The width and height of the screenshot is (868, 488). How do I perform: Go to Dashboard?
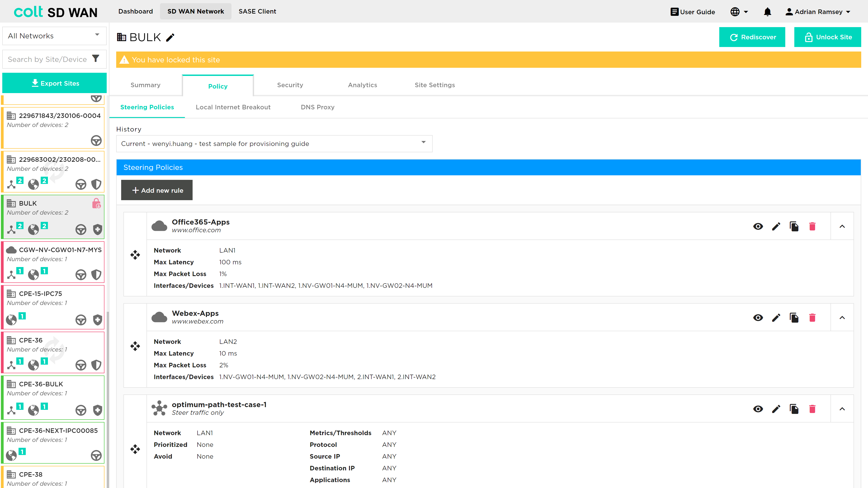135,12
